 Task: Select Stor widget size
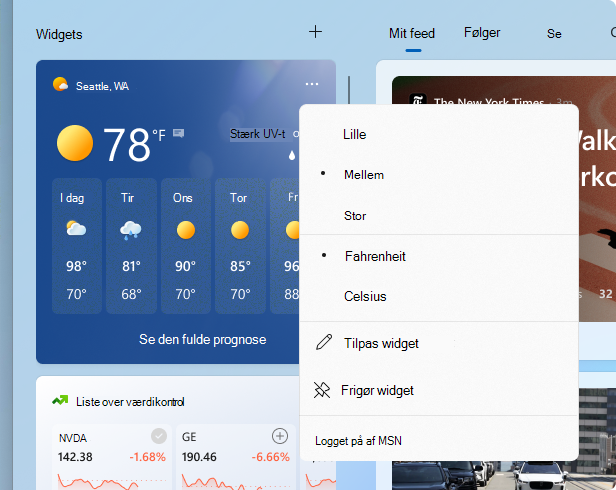click(x=439, y=216)
